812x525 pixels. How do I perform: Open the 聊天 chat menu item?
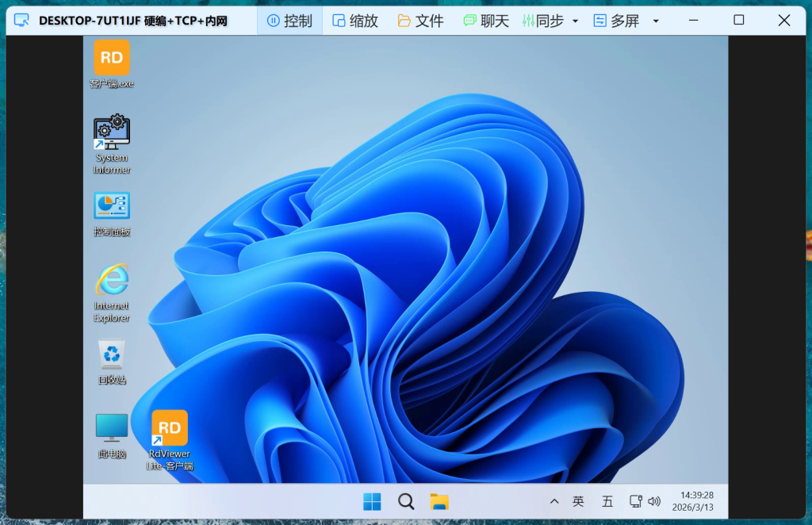coord(486,21)
